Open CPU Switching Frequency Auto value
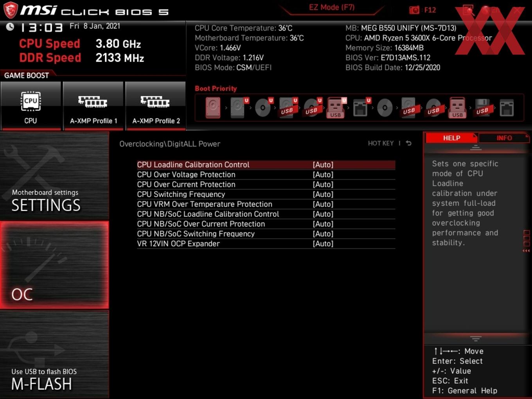The image size is (532, 399). (x=323, y=194)
